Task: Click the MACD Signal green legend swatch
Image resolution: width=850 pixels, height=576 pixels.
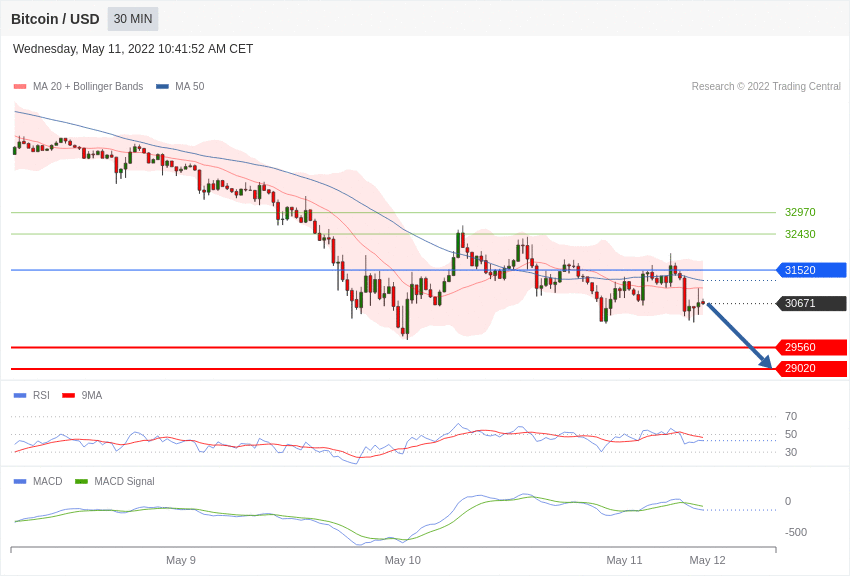Action: [x=81, y=481]
